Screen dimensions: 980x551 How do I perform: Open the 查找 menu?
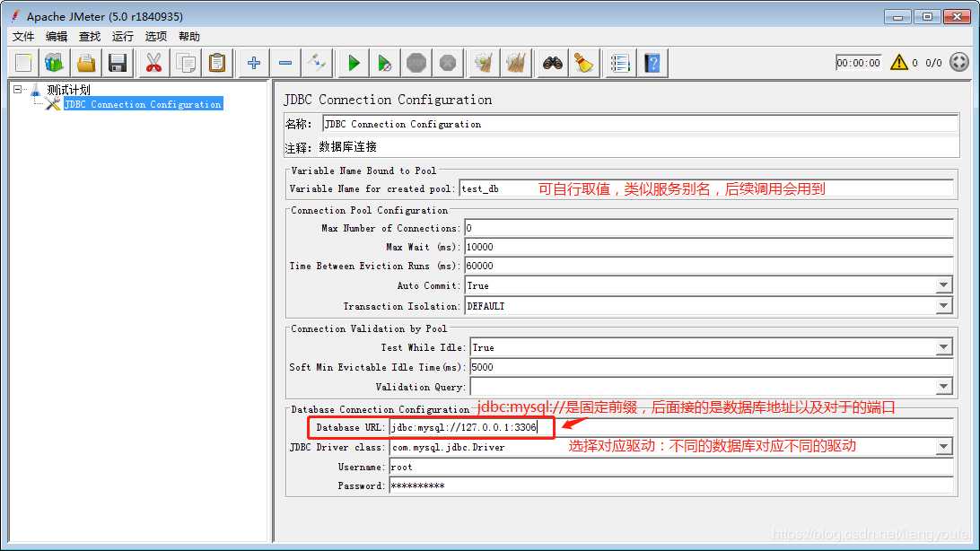(90, 36)
